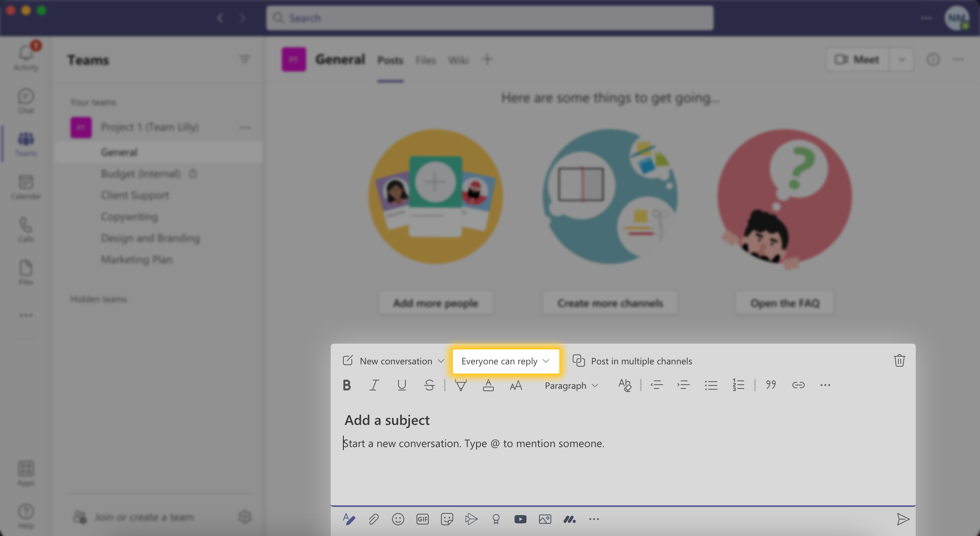The image size is (980, 536).
Task: Toggle Underline formatting in message composer
Action: click(x=401, y=385)
